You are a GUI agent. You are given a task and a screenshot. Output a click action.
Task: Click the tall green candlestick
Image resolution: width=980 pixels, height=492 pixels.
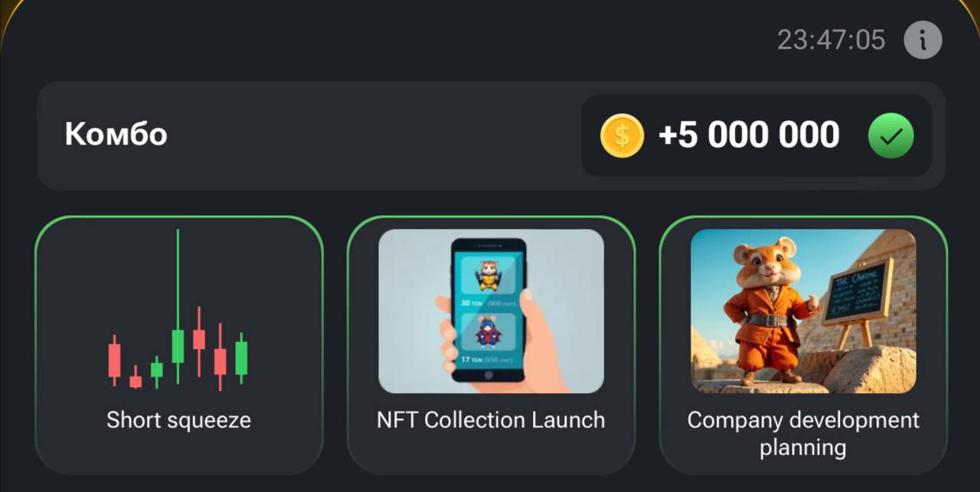[178, 306]
